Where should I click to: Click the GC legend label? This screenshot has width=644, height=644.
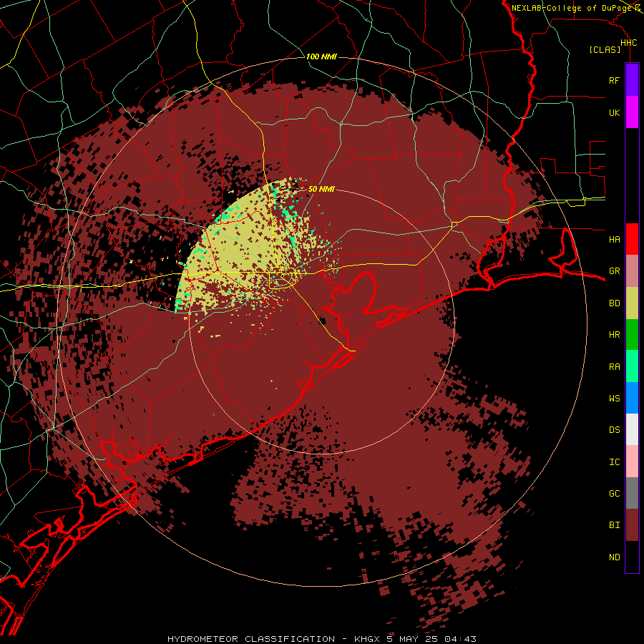coord(614,493)
